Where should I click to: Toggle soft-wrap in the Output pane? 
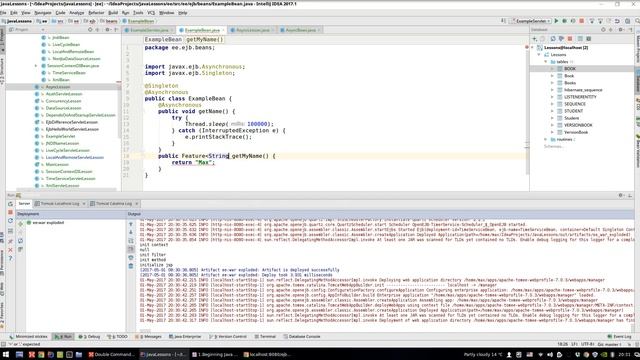tap(131, 241)
